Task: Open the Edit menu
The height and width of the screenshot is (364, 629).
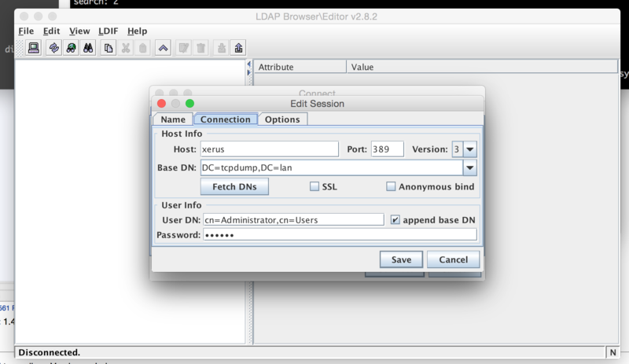Action: 51,31
